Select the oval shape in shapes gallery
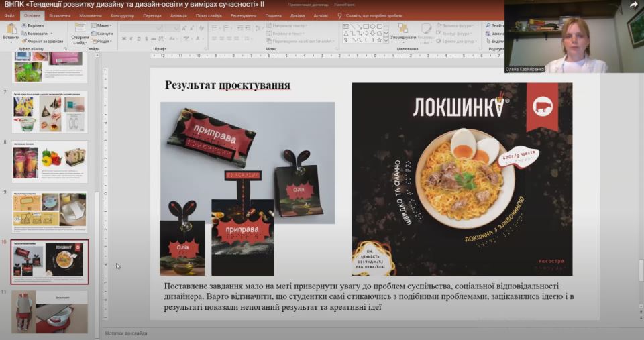Viewport: 644px width, 340px height. pyautogui.click(x=373, y=26)
